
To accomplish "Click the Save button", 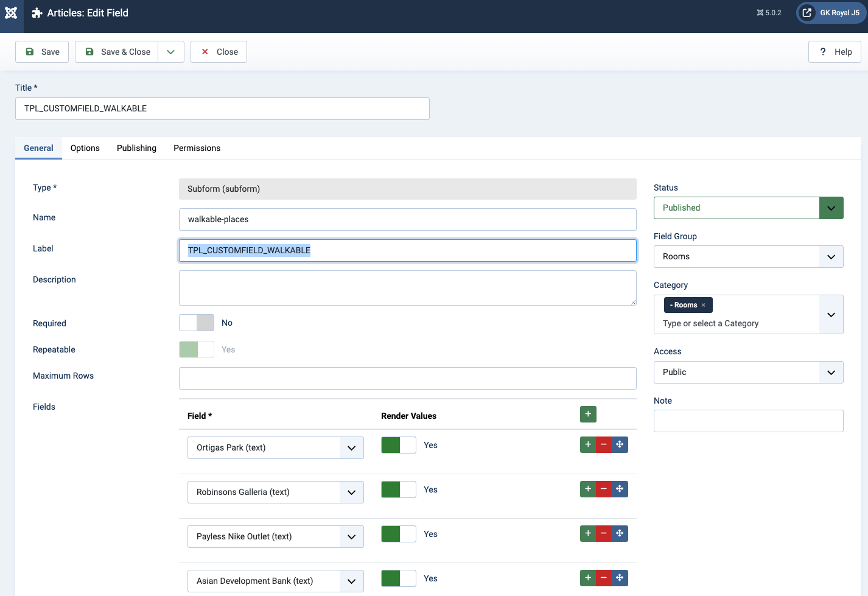I will (42, 52).
